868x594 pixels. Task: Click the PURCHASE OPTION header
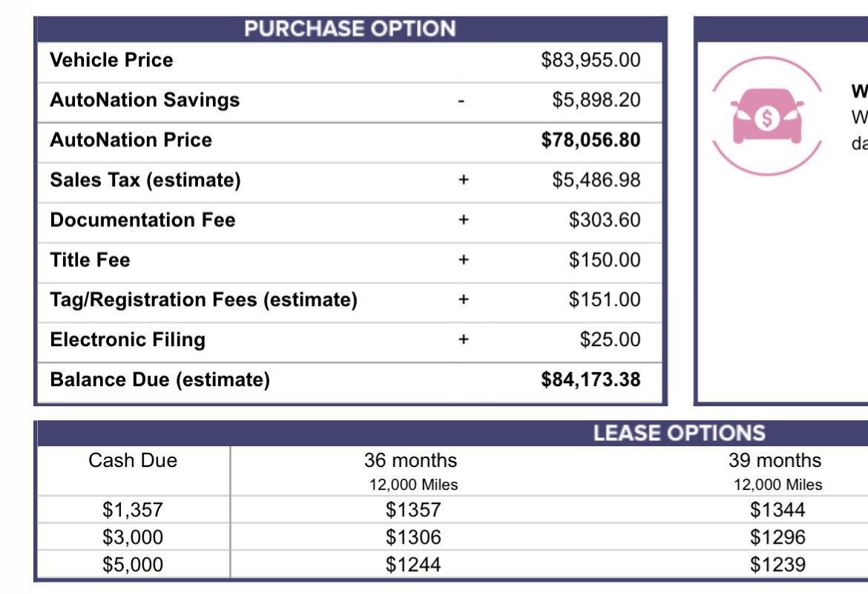click(350, 29)
